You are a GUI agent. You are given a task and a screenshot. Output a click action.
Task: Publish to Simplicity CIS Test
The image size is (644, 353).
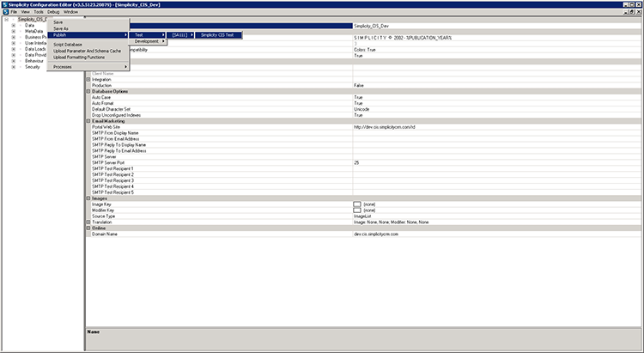218,35
